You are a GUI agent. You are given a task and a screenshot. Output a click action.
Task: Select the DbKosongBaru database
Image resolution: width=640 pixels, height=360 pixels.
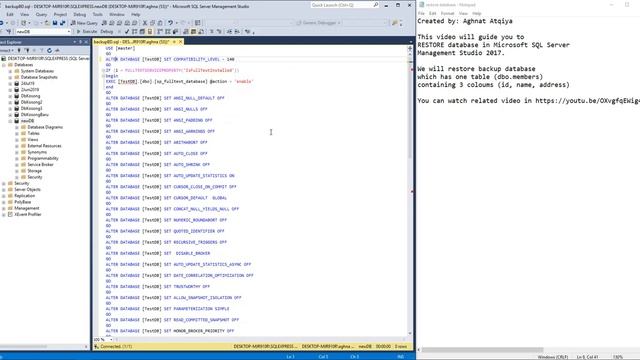click(x=35, y=115)
